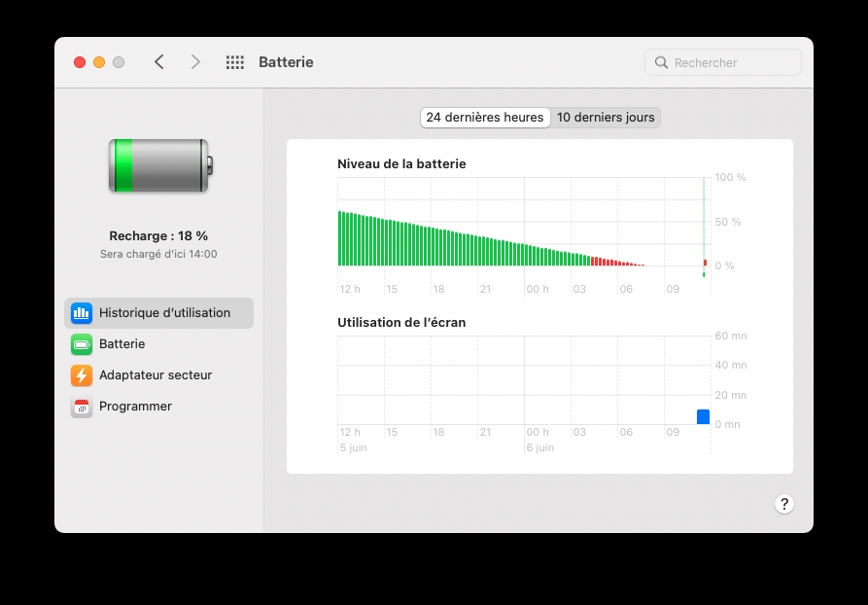Screen dimensions: 868x605
Task: Show all preferences via grid icon
Action: [234, 62]
